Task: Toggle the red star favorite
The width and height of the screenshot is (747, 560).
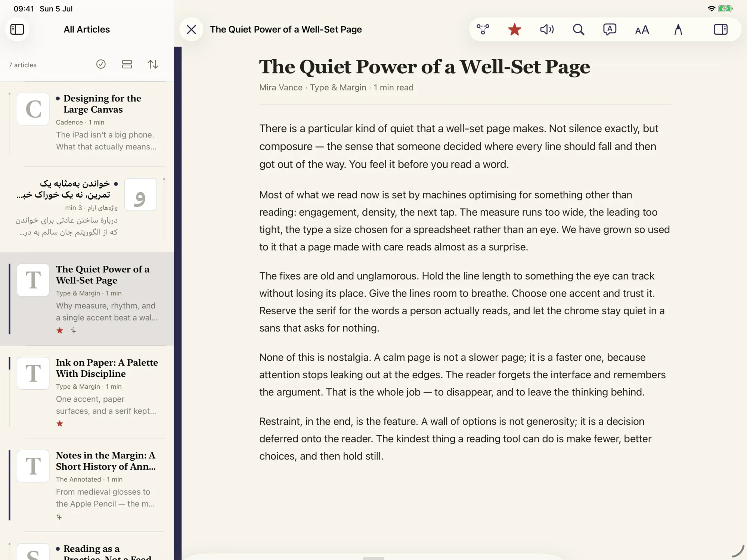Action: click(x=514, y=29)
